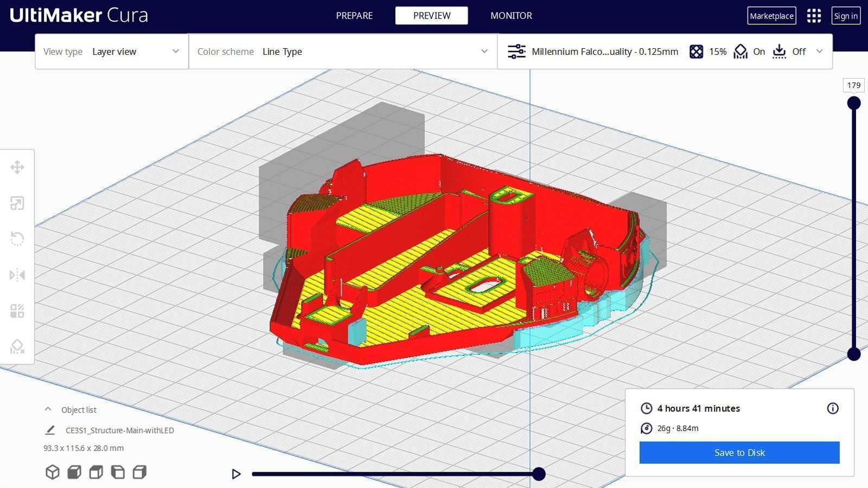Image resolution: width=868 pixels, height=488 pixels.
Task: Collapse the Object list
Action: point(48,409)
